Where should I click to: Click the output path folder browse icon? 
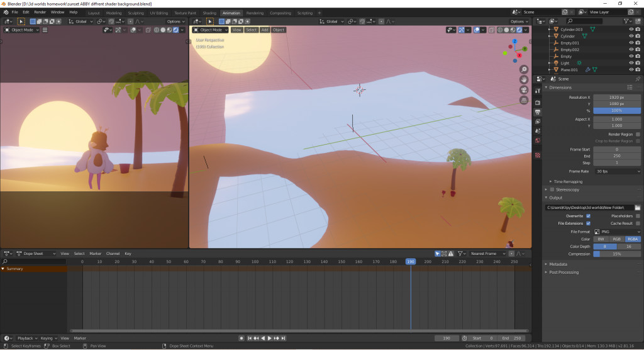point(638,208)
